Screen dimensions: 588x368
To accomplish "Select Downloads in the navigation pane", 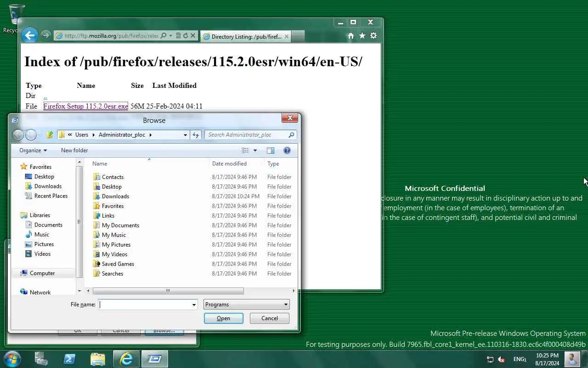I will [48, 186].
